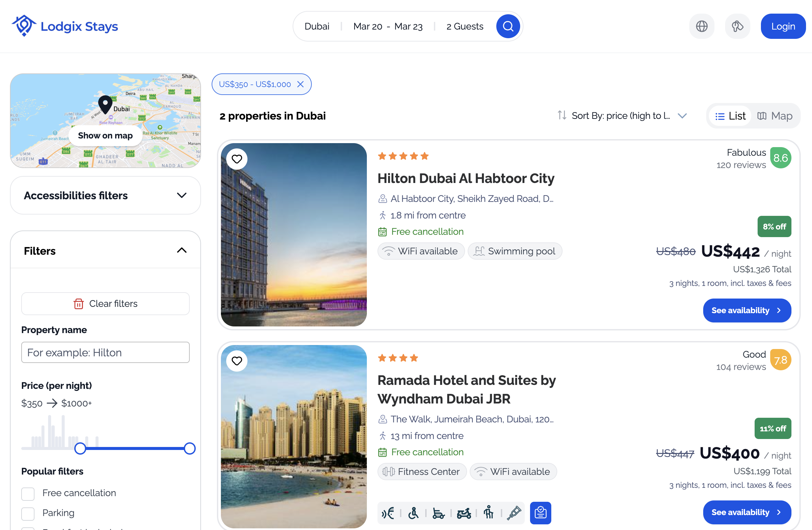Remove the US$350 - US$1,000 price chip
The width and height of the screenshot is (812, 530).
(300, 84)
